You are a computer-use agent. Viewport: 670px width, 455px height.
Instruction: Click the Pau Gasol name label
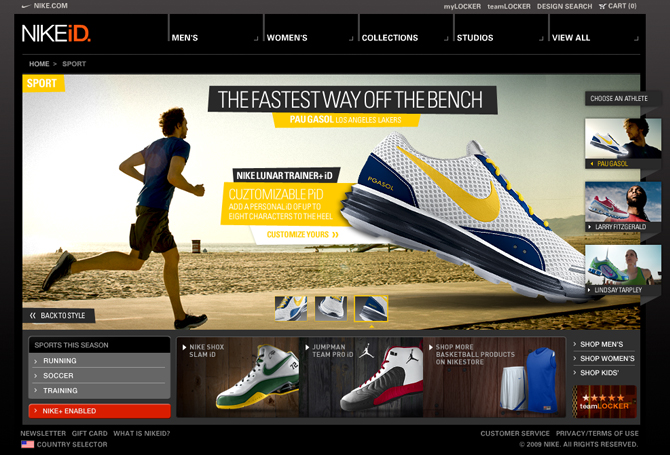tap(612, 164)
